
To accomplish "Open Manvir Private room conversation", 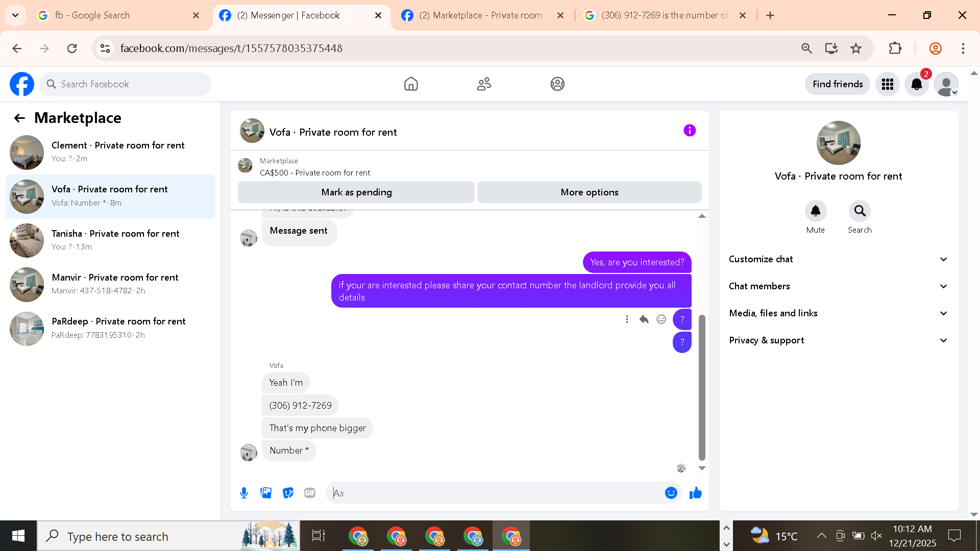I will click(x=110, y=284).
